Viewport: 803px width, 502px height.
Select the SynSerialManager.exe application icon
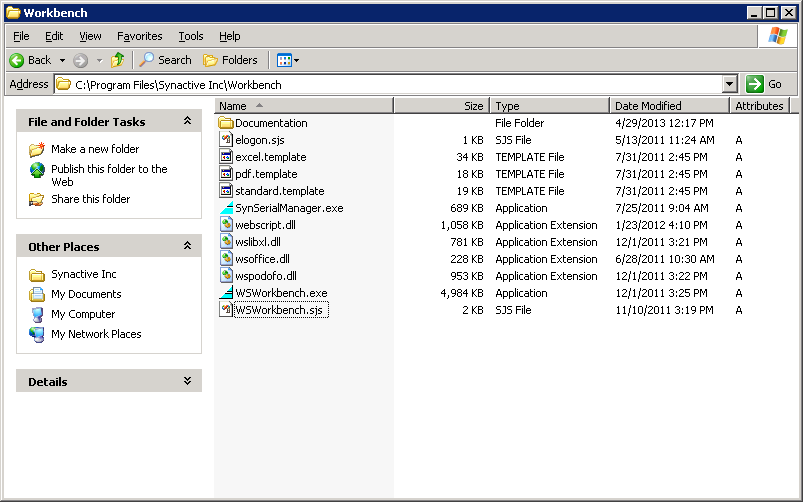226,208
